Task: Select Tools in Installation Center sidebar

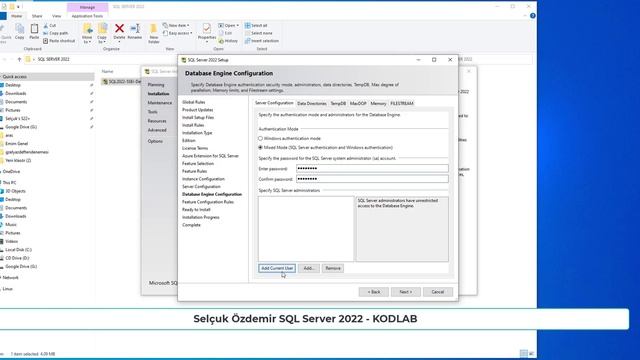Action: coord(152,112)
